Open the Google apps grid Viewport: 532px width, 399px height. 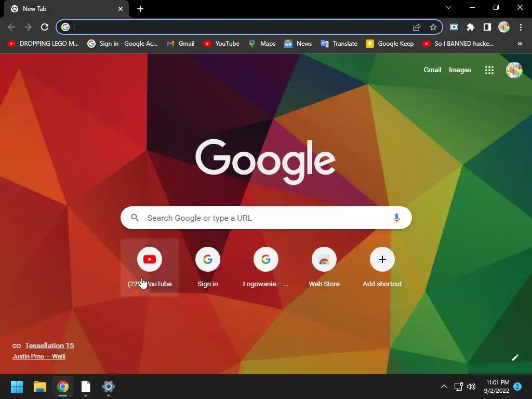(x=489, y=70)
